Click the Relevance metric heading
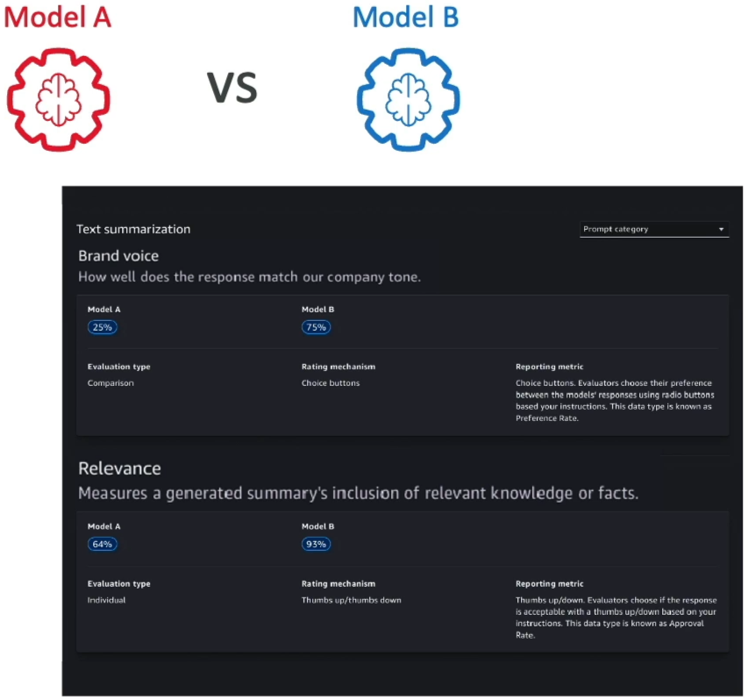 tap(119, 468)
